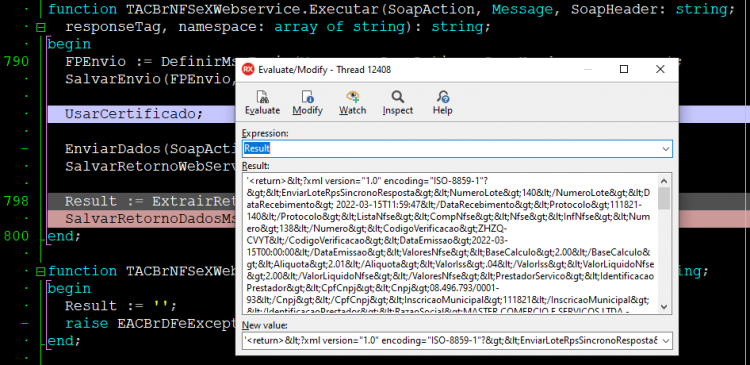
Task: Click the Result box vertical scrollbar thumb
Action: click(x=664, y=199)
